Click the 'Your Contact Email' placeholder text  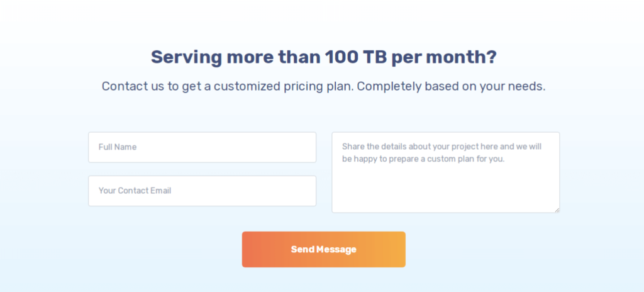(x=135, y=191)
